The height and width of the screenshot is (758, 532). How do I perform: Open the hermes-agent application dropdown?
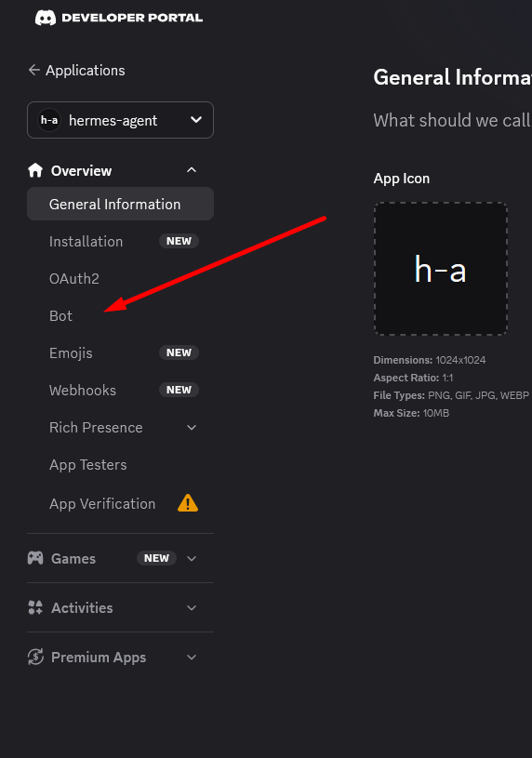[x=120, y=120]
